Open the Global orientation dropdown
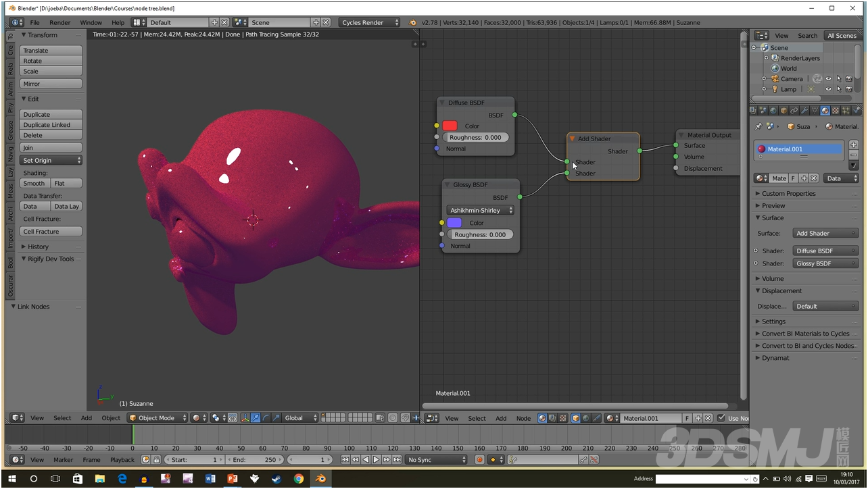 tap(300, 418)
